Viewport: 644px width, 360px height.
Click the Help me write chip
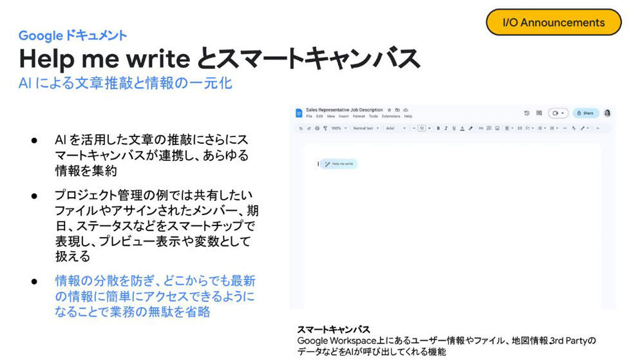[339, 164]
